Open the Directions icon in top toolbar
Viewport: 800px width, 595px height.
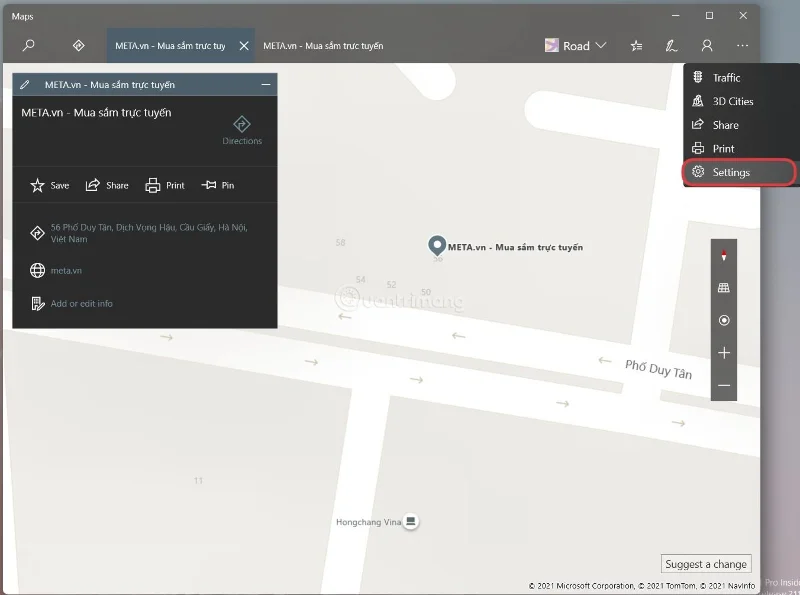pos(78,45)
